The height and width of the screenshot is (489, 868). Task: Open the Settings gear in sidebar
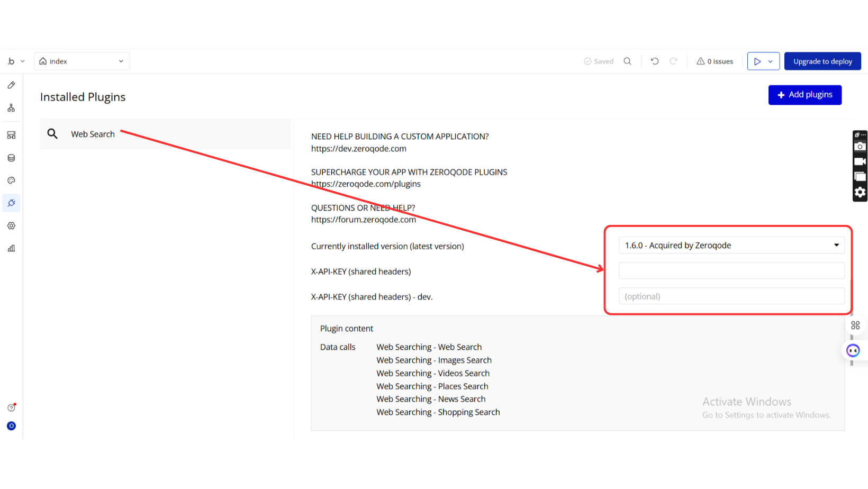pyautogui.click(x=11, y=226)
